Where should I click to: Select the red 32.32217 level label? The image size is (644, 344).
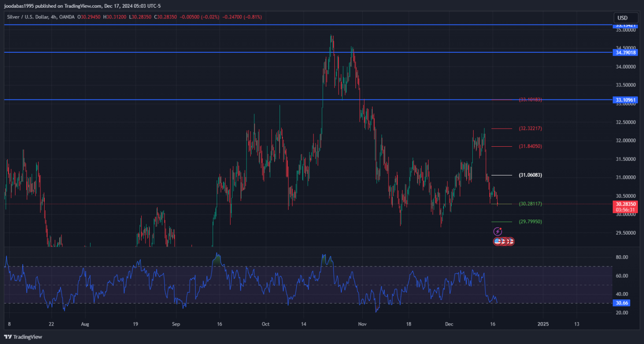(530, 128)
